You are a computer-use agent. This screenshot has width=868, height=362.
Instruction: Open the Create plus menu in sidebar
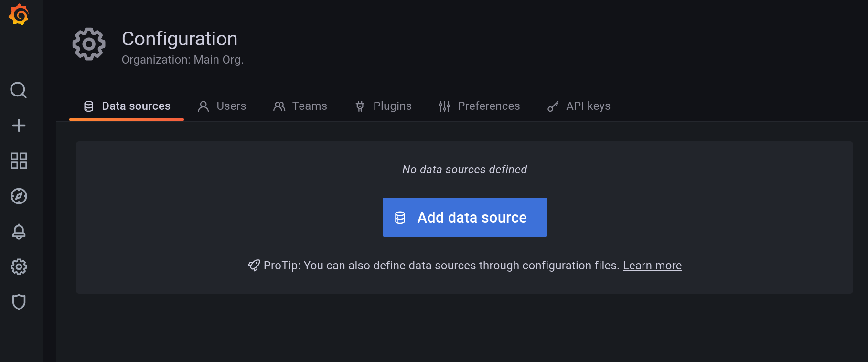19,126
